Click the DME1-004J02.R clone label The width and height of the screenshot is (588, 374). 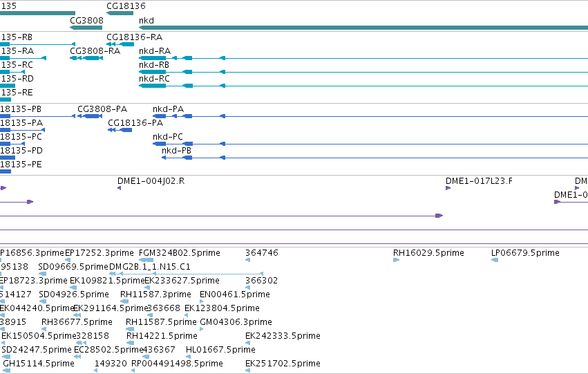(x=151, y=181)
